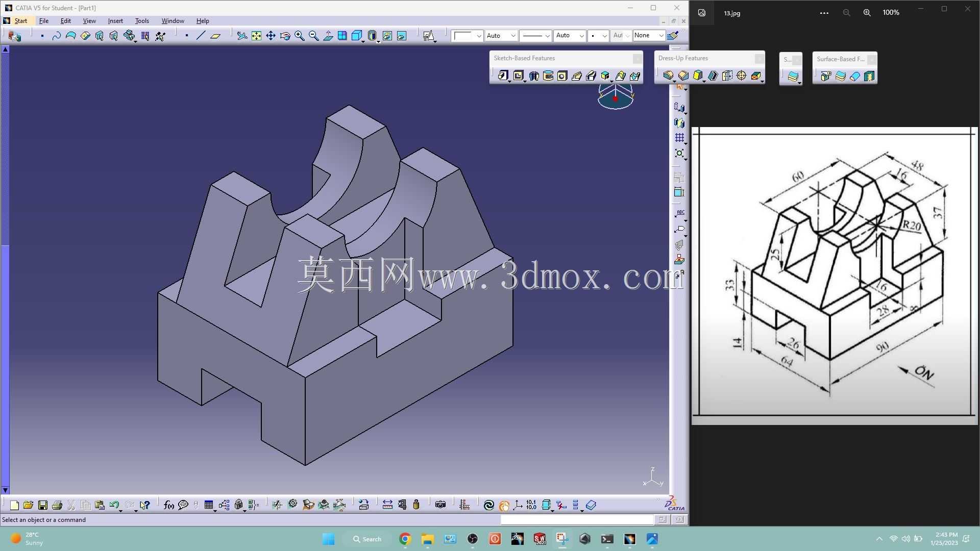The width and height of the screenshot is (980, 551).
Task: Click the Fly Mode airplane icon
Action: pyautogui.click(x=242, y=36)
